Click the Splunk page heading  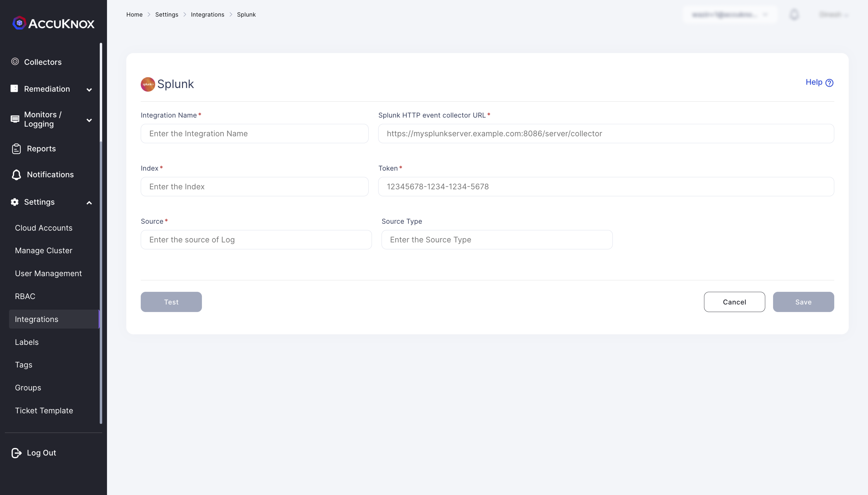pyautogui.click(x=175, y=84)
